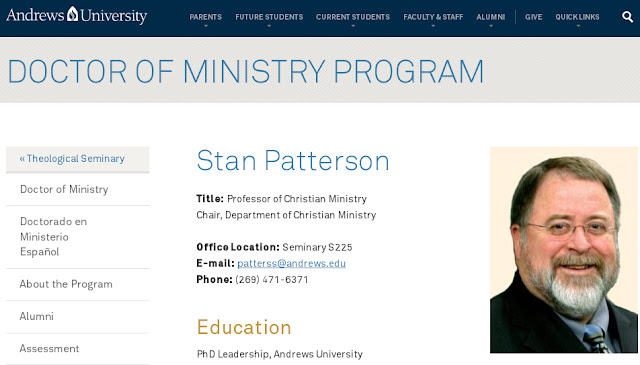Click the Andrews University logo

click(77, 15)
